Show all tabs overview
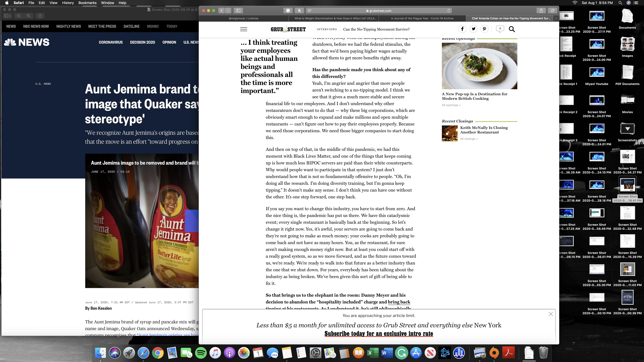This screenshot has height=362, width=644. pos(552,10)
